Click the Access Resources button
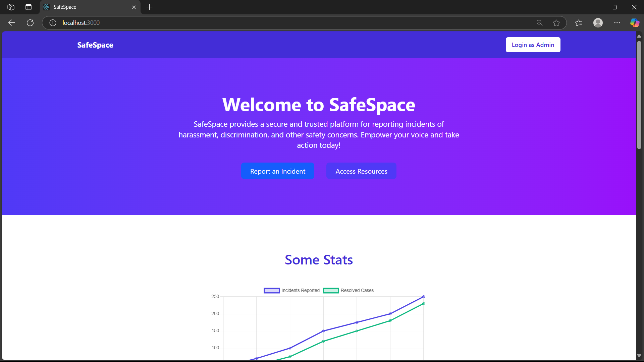644x362 pixels. click(361, 171)
